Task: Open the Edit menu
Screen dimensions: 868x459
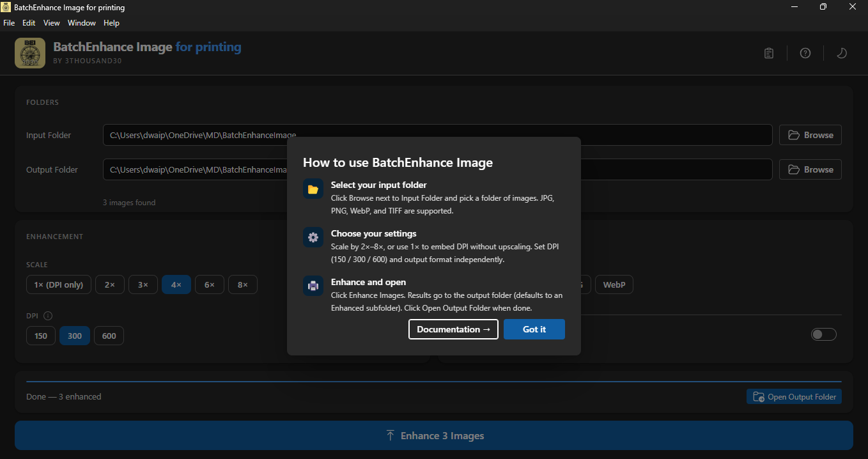Action: (29, 23)
